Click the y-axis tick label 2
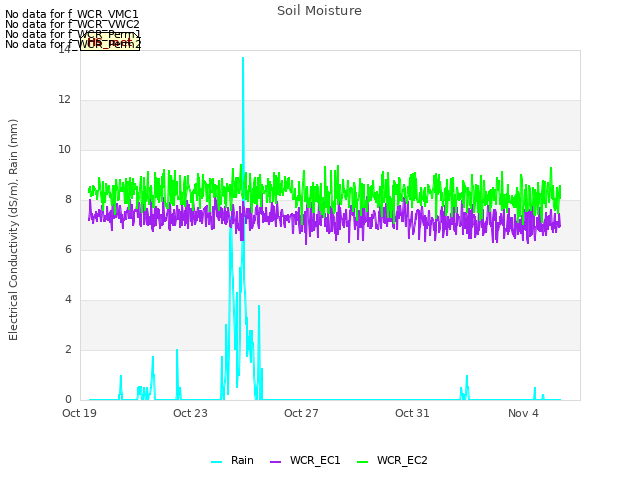 pos(68,350)
